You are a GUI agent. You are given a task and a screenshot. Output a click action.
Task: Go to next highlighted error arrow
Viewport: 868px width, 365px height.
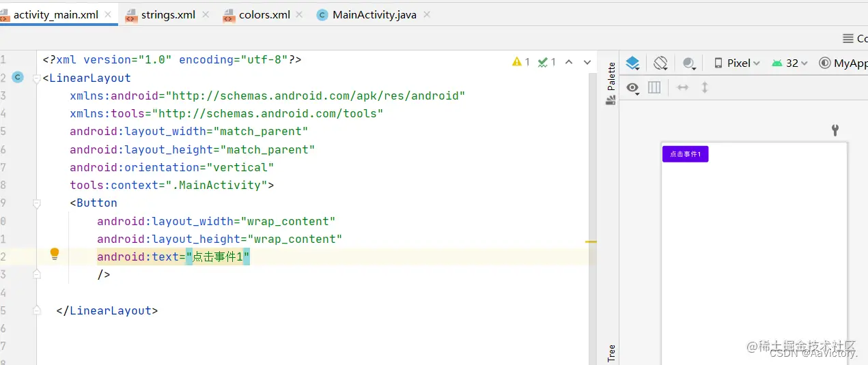click(x=587, y=62)
